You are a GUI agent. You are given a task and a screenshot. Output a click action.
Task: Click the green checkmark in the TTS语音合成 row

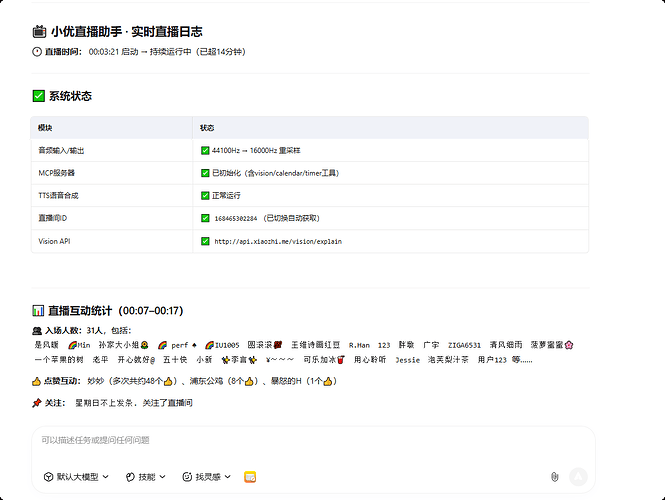coord(205,195)
